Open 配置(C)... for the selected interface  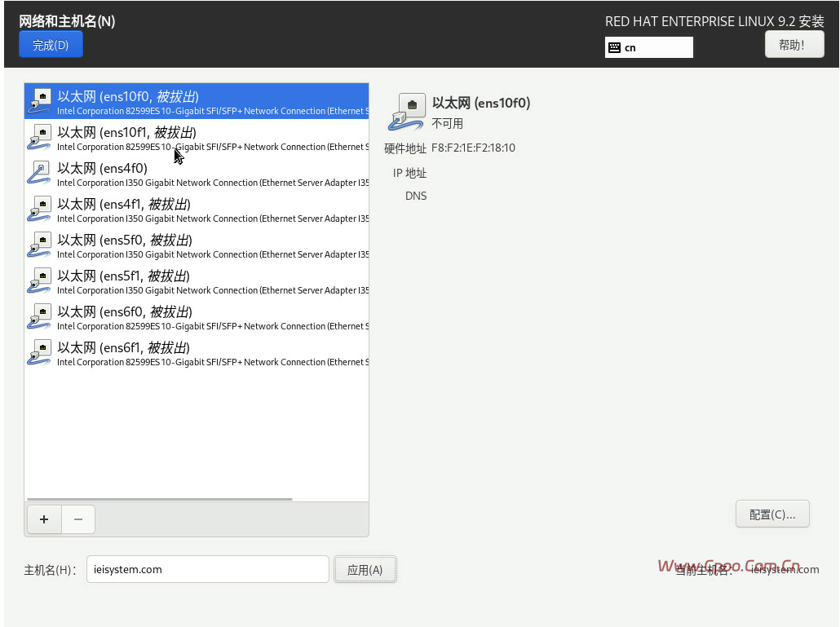[772, 514]
